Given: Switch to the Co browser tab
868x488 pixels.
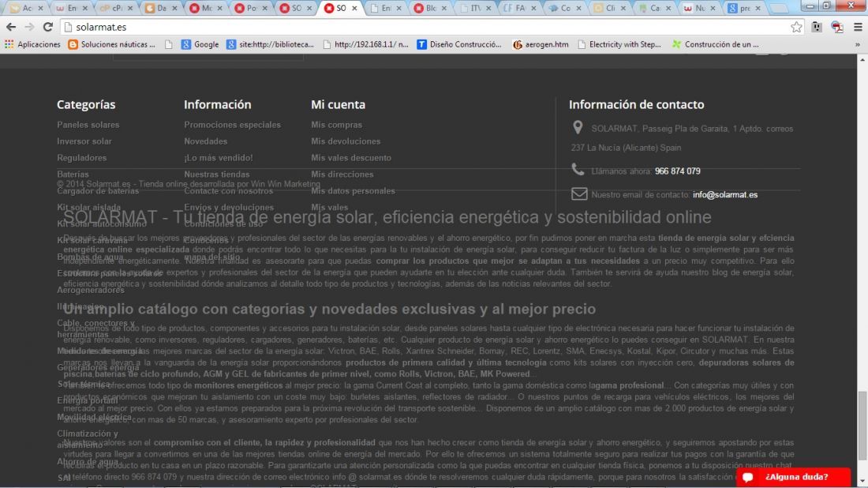Looking at the screenshot, I should point(565,9).
